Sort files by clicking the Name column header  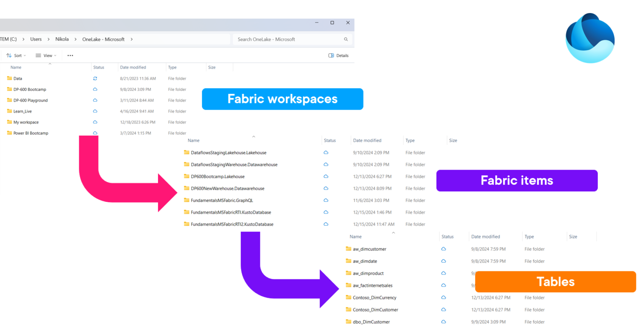tap(16, 67)
